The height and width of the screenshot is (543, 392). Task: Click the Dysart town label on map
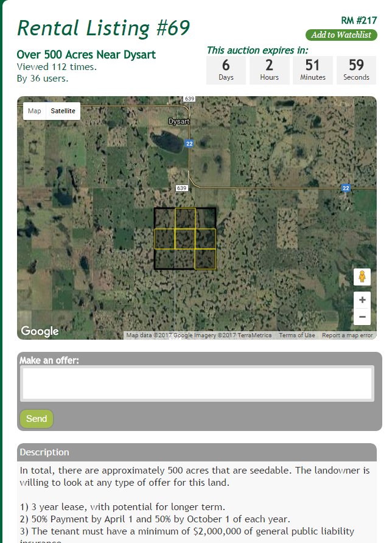click(x=179, y=121)
